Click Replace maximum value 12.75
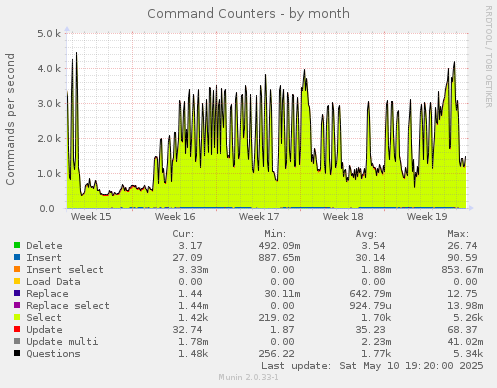 [x=462, y=294]
